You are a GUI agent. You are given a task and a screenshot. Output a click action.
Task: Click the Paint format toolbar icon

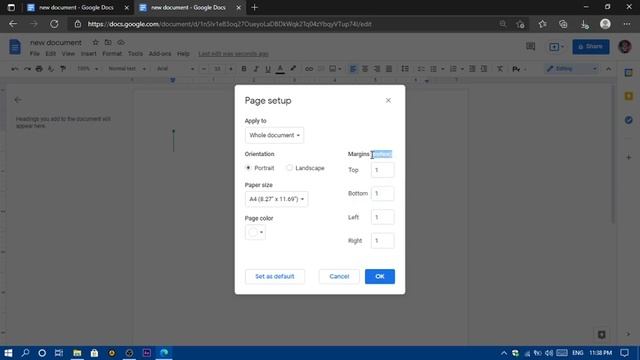[x=63, y=69]
